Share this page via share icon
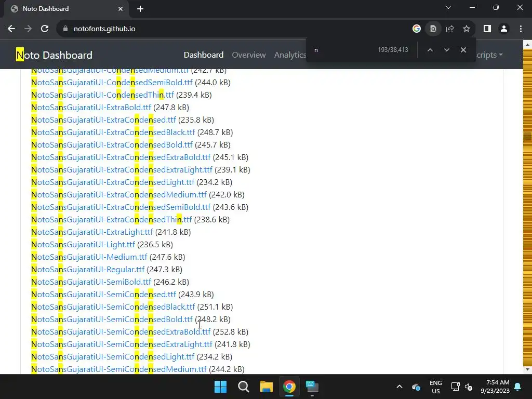 [x=450, y=29]
